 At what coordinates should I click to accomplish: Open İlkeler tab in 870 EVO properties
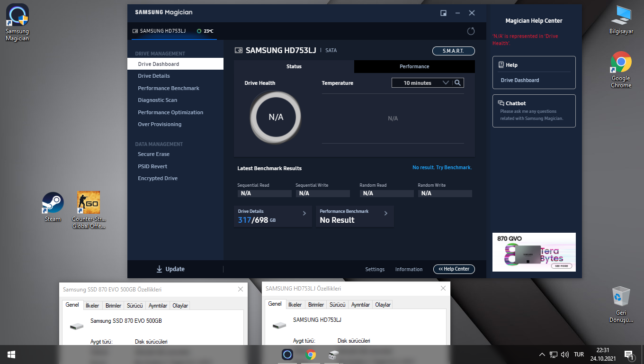(x=92, y=306)
